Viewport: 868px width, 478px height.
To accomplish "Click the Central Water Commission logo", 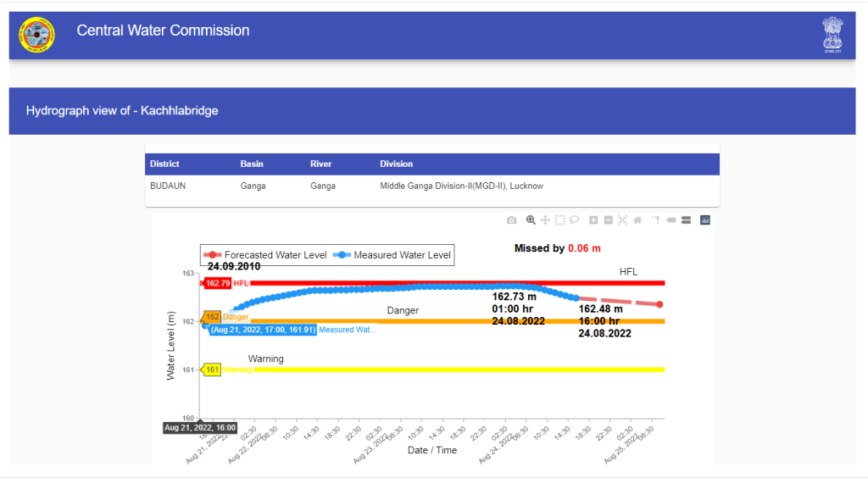I will tap(36, 35).
